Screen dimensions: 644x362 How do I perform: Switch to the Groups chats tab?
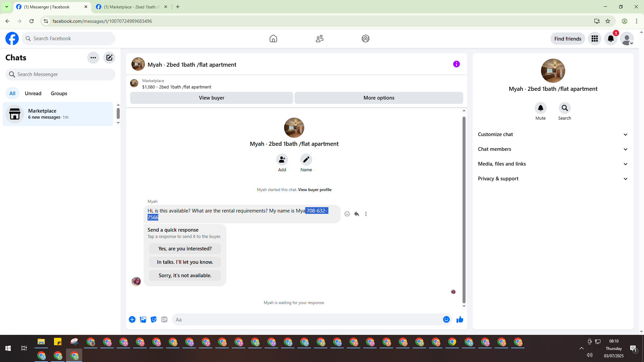tap(59, 93)
